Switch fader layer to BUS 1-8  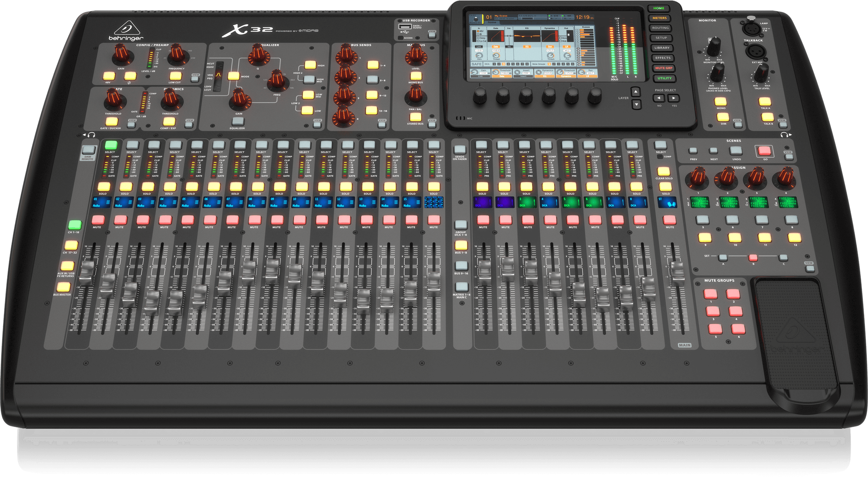[x=461, y=246]
